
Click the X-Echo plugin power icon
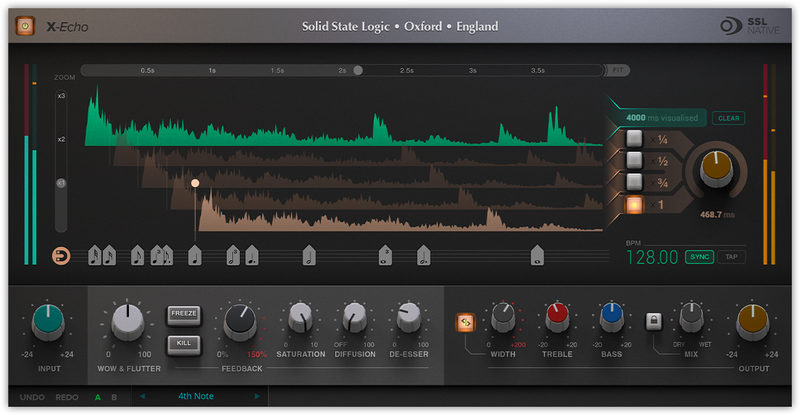click(x=25, y=26)
